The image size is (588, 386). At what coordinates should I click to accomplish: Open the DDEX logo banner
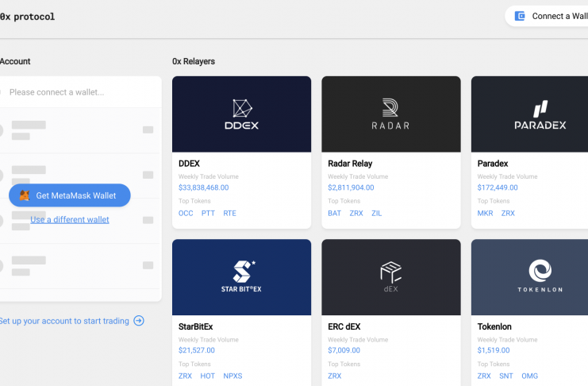click(x=241, y=114)
